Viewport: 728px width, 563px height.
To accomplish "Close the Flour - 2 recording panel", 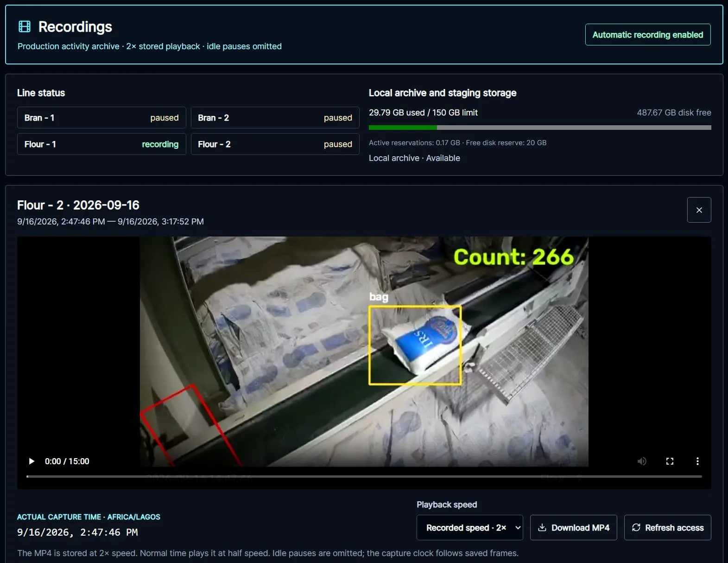I will point(699,210).
